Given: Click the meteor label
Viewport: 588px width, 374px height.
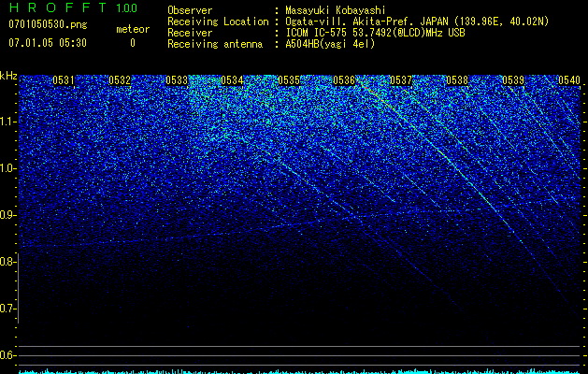Looking at the screenshot, I should [x=133, y=29].
